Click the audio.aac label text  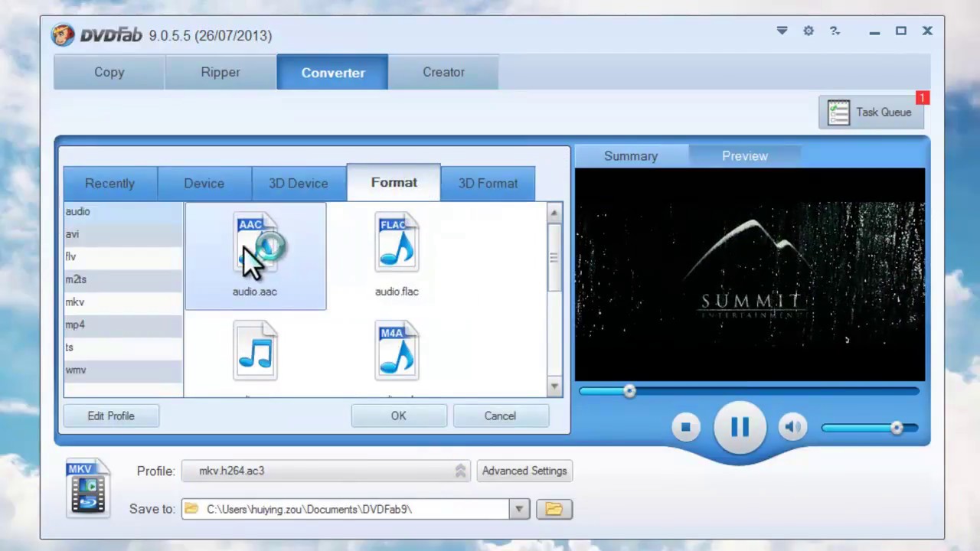255,292
